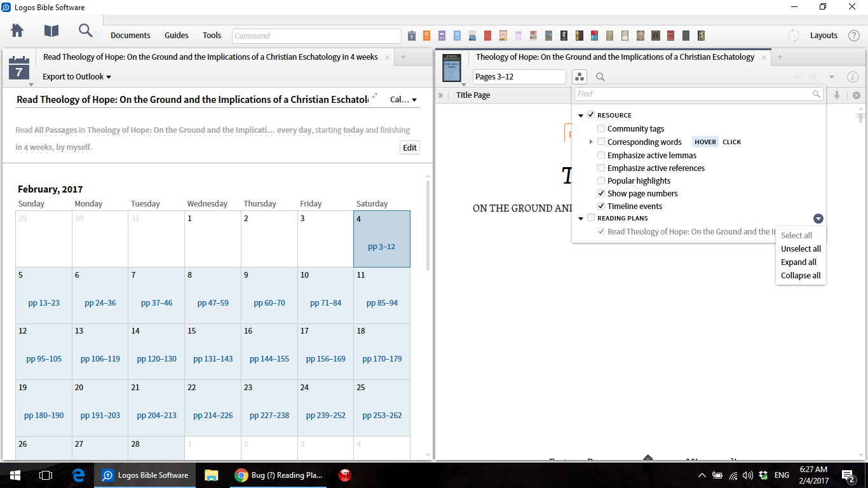
Task: Open Export to Outlook dropdown
Action: click(x=77, y=77)
